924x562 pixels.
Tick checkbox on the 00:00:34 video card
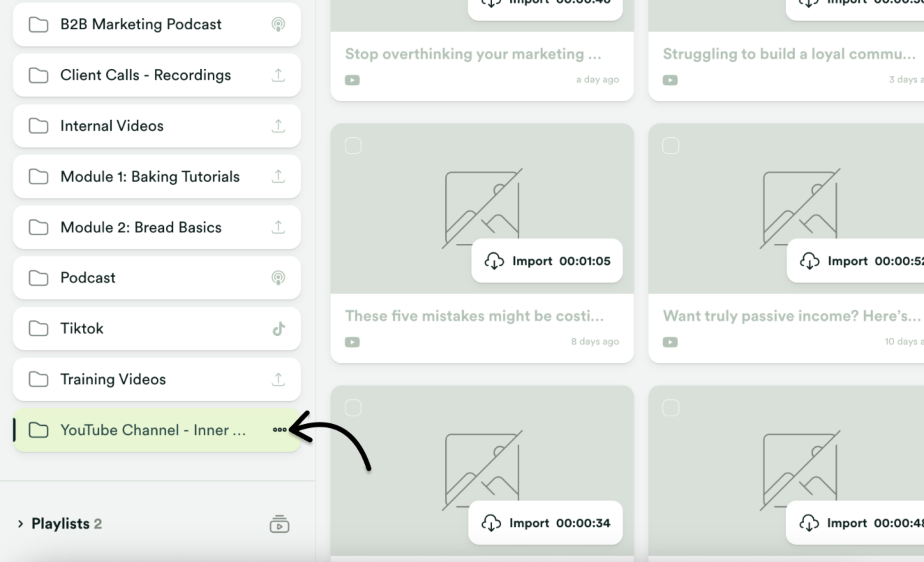pyautogui.click(x=353, y=408)
